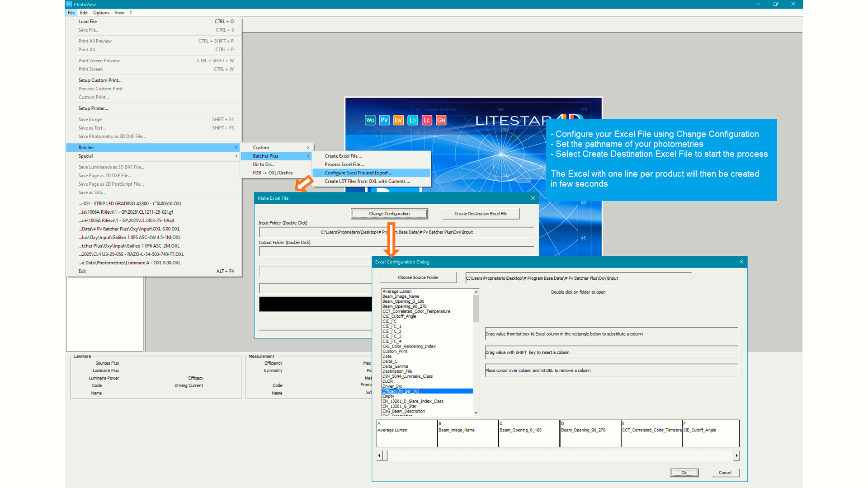Click the source folder path field
Screen dimensions: 868x488
[x=578, y=278]
